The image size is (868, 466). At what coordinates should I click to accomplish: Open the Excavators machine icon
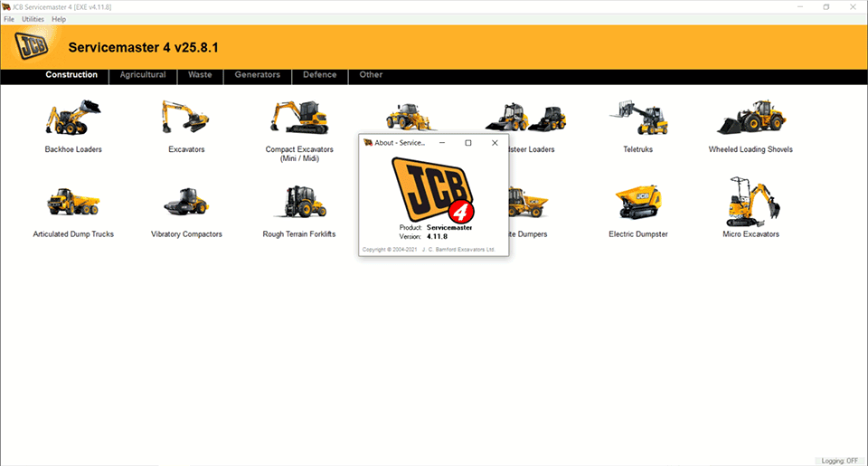tap(185, 117)
